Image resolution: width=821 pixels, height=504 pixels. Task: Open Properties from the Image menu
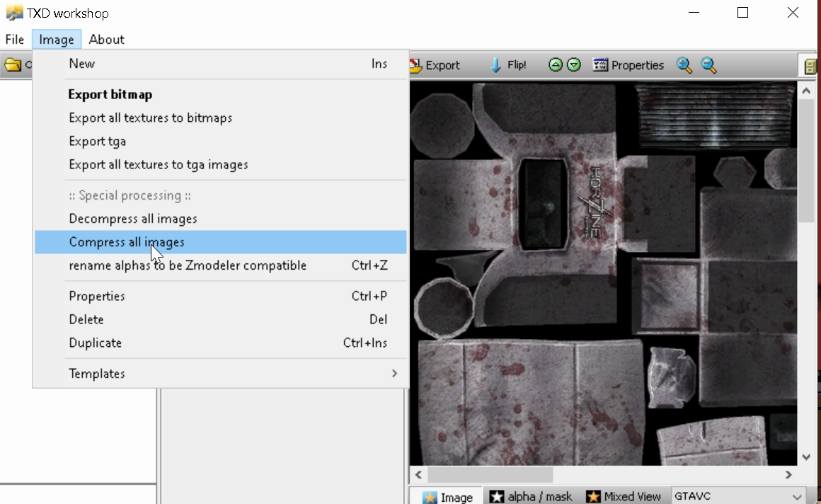(x=220, y=296)
